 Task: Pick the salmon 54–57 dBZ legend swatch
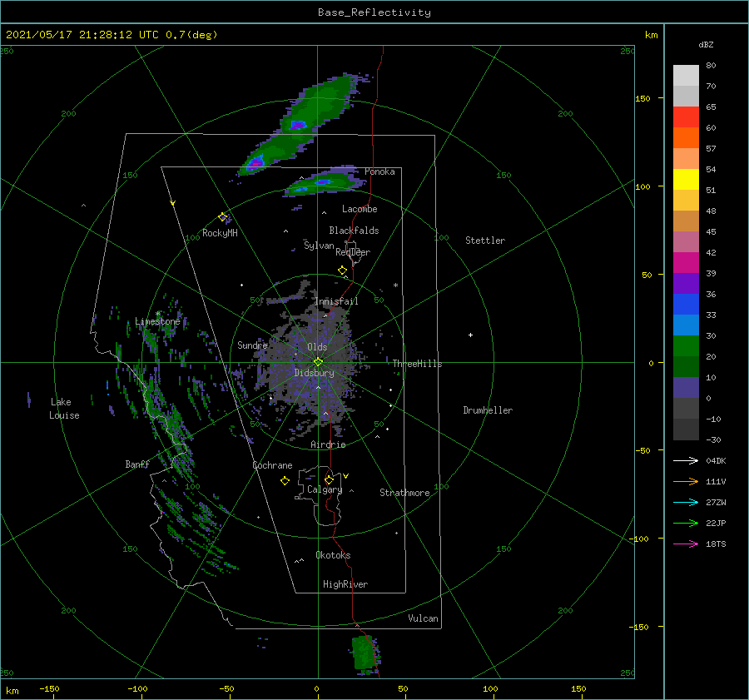pyautogui.click(x=686, y=159)
